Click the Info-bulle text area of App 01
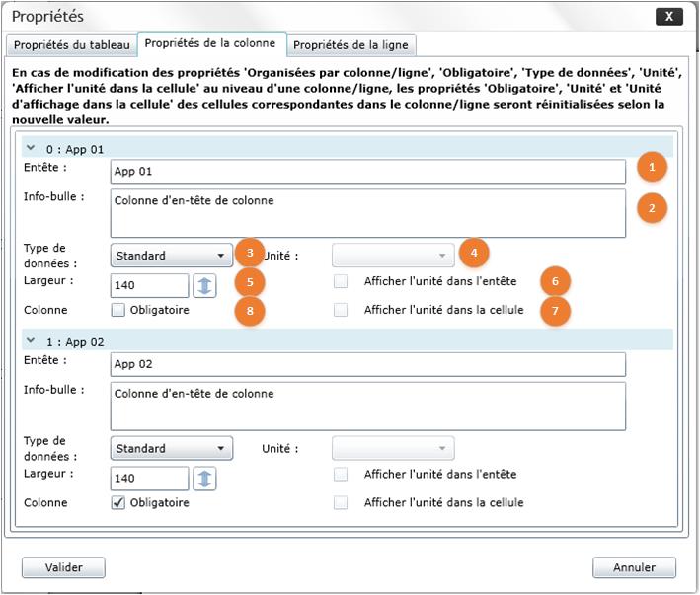 368,213
